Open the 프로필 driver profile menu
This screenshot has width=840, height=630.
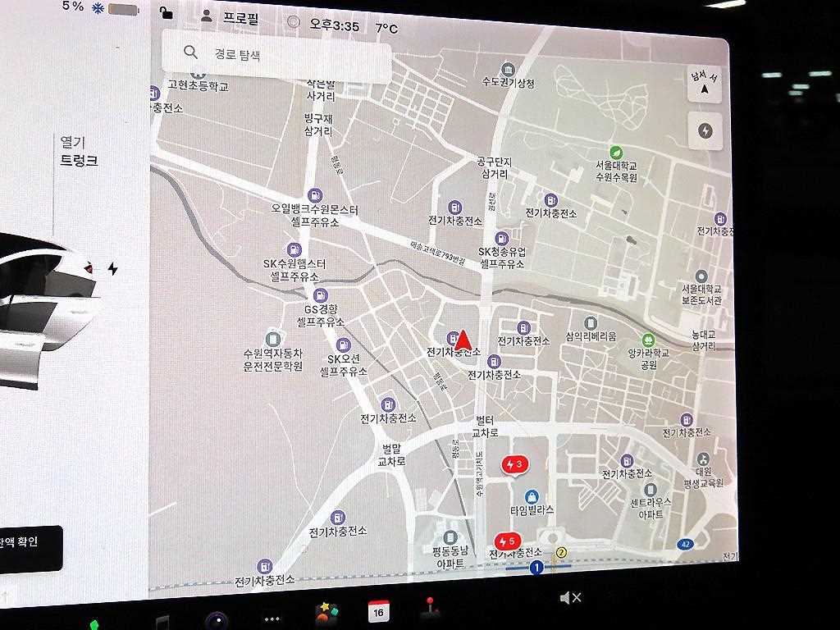coord(230,18)
